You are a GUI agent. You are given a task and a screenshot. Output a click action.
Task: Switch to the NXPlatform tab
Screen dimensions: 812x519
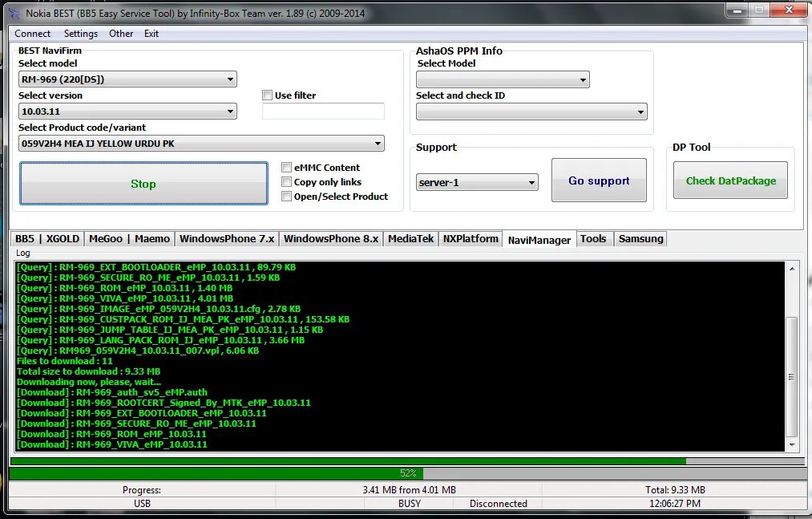pyautogui.click(x=471, y=239)
